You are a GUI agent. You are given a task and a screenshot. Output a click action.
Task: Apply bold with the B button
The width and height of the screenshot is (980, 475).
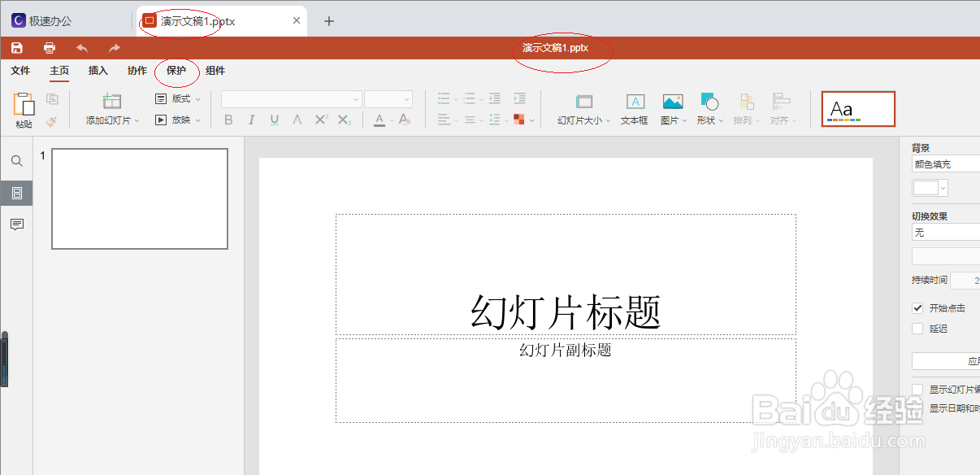pyautogui.click(x=228, y=120)
